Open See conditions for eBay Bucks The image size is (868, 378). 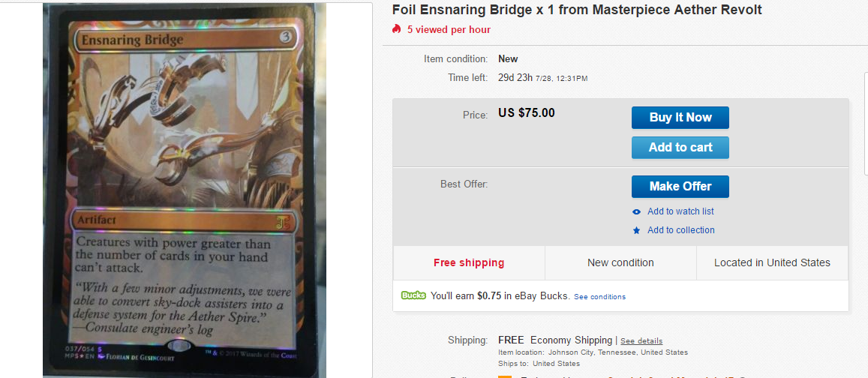599,297
